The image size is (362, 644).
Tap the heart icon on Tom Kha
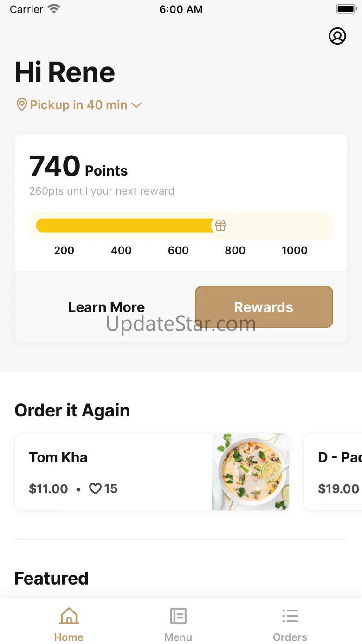point(95,489)
